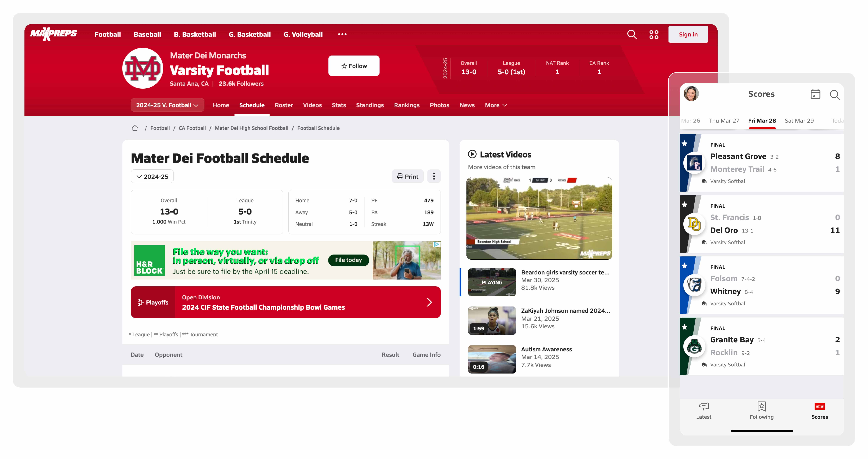Screen dimensions: 868x459
Task: Toggle favorite star on Pleasant Grove game
Action: [x=684, y=144]
